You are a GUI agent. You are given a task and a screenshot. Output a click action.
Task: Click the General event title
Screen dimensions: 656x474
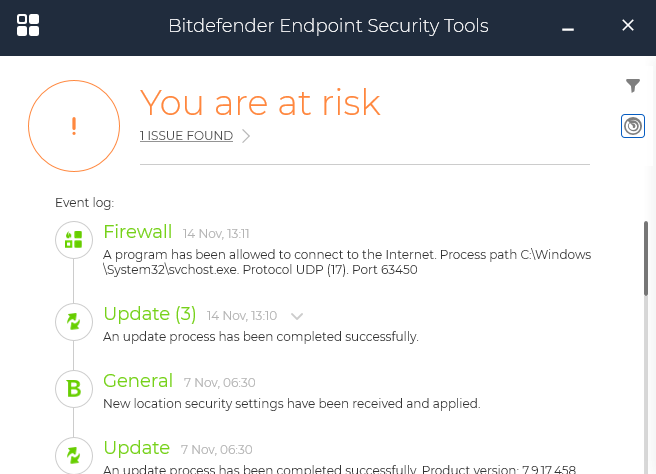pos(138,381)
